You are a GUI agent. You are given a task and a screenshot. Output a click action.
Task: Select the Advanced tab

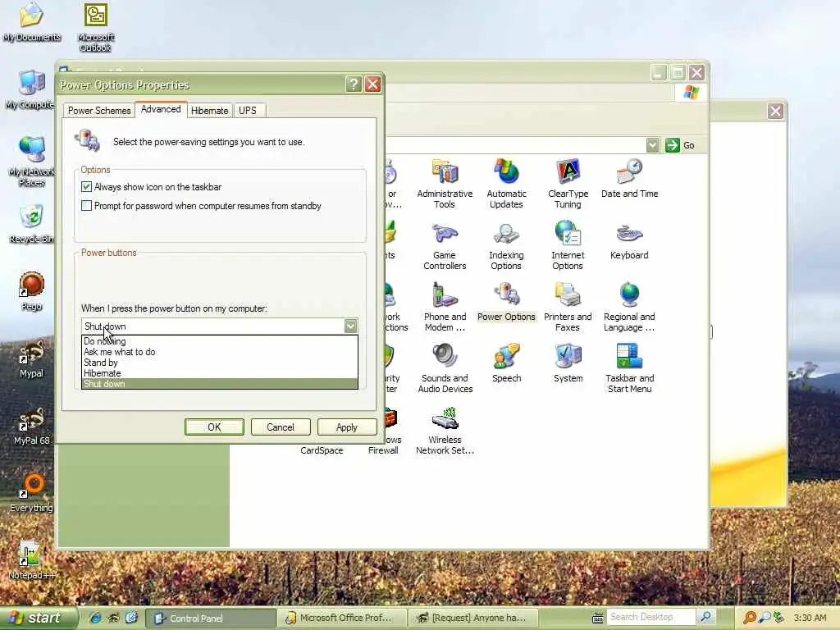point(161,109)
